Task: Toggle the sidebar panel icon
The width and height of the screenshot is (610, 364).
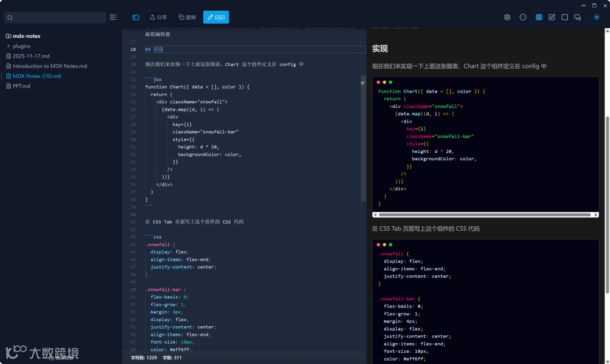Action: coord(136,17)
